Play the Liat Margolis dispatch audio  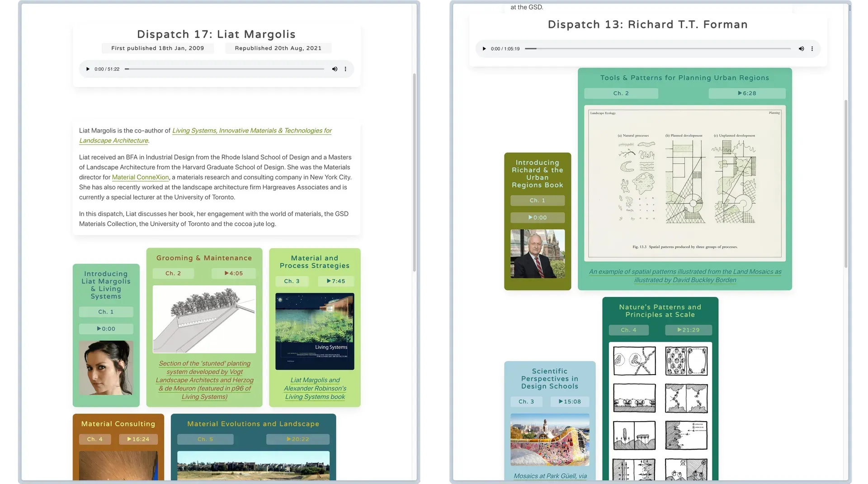(x=88, y=69)
